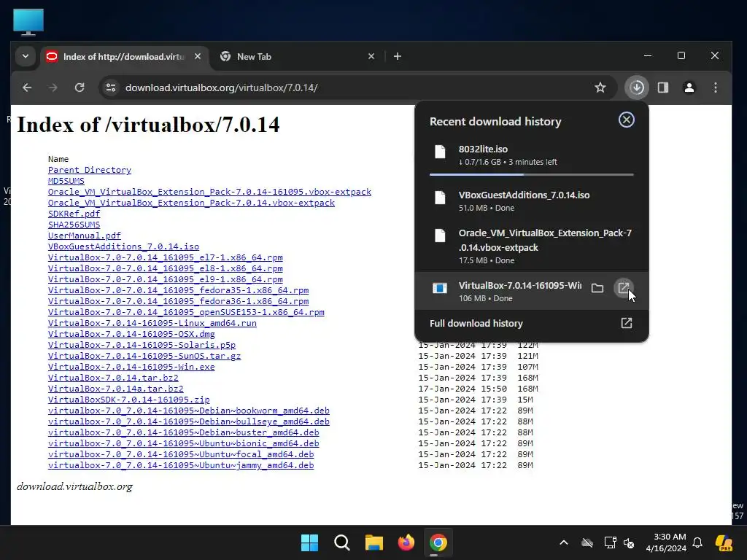Open Chrome's three-dot menu

click(715, 87)
